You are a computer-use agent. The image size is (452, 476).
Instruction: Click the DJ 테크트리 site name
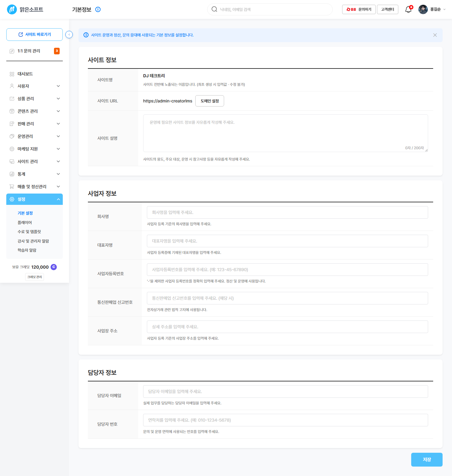(154, 76)
